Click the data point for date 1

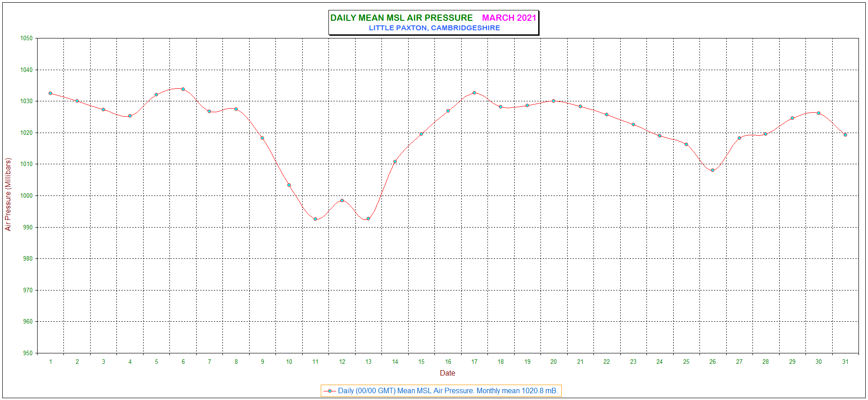click(50, 93)
